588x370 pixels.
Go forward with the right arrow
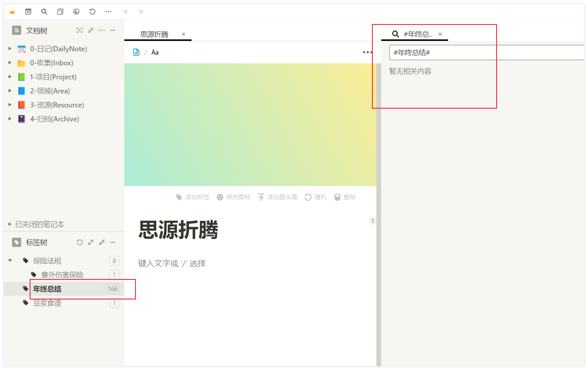click(x=141, y=12)
